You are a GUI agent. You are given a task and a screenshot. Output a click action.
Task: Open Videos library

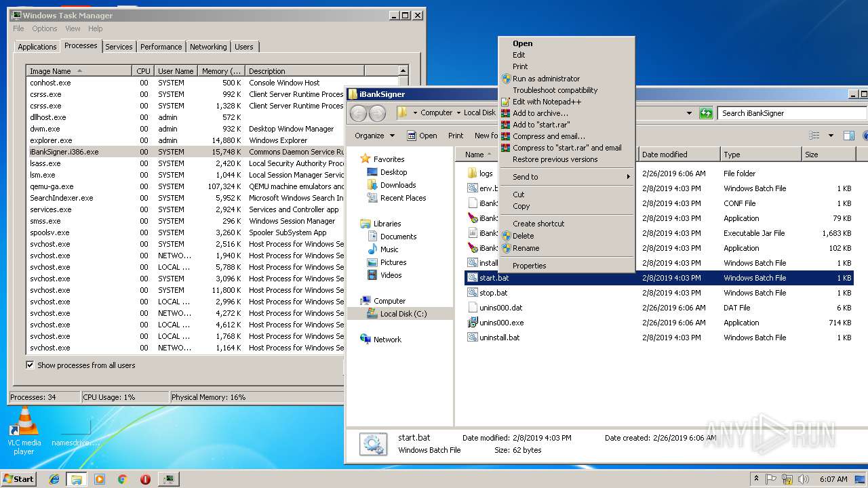[x=391, y=275]
